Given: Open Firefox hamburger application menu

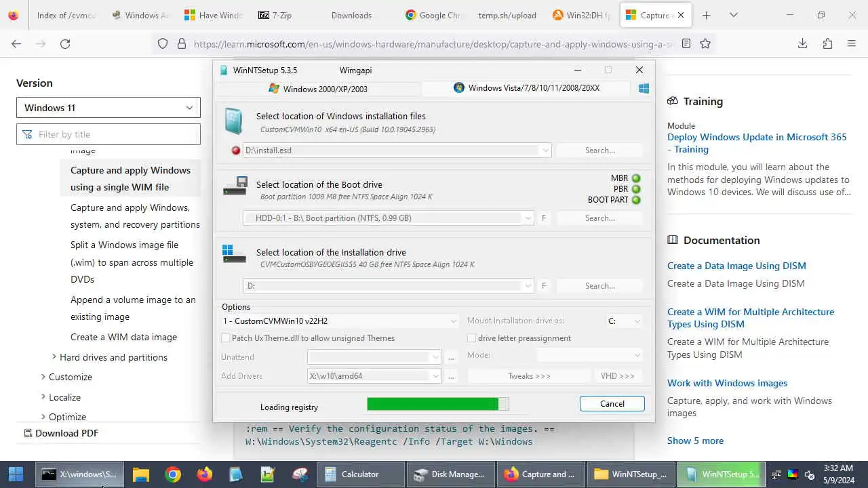Looking at the screenshot, I should (x=852, y=43).
